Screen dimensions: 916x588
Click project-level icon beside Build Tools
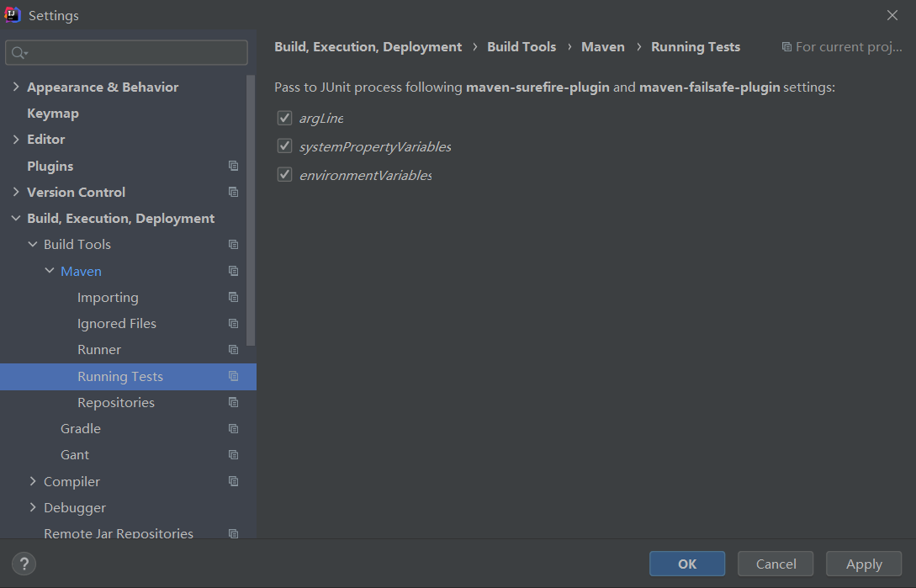point(234,244)
